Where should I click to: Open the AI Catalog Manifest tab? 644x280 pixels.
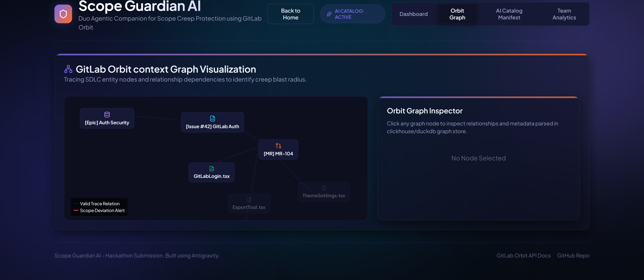(x=509, y=14)
